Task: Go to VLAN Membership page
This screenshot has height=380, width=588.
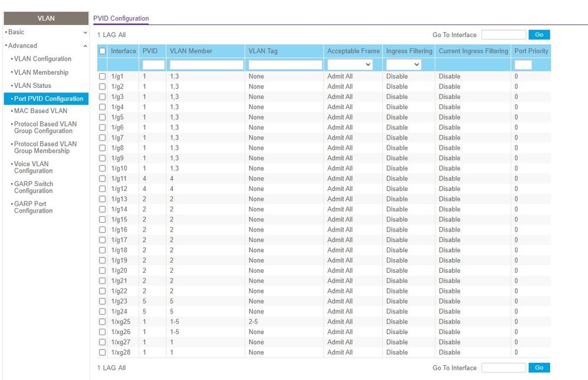Action: [x=41, y=72]
